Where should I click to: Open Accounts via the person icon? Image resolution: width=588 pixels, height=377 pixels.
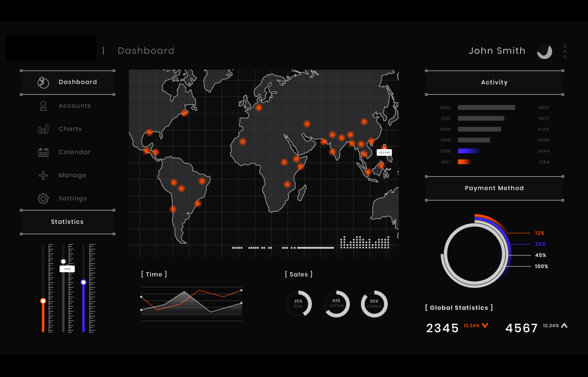43,106
